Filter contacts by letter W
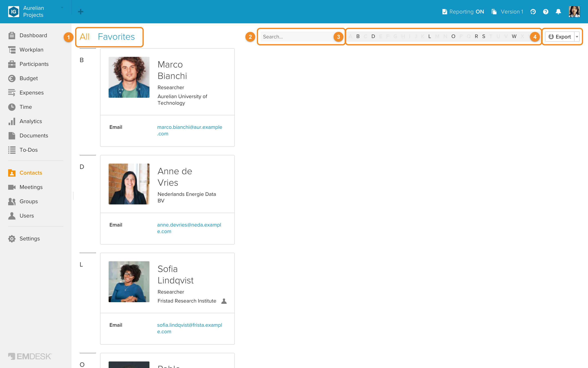This screenshot has width=588, height=368. click(x=514, y=37)
